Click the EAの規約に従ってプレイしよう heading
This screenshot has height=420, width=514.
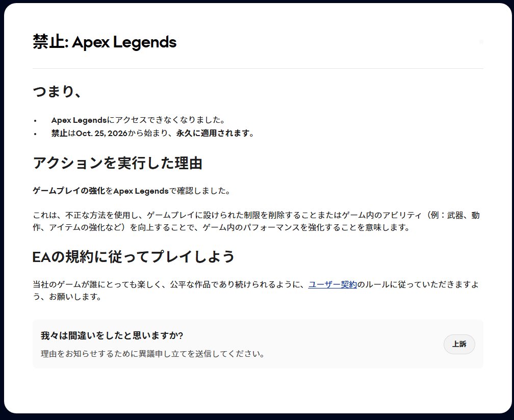(x=134, y=256)
